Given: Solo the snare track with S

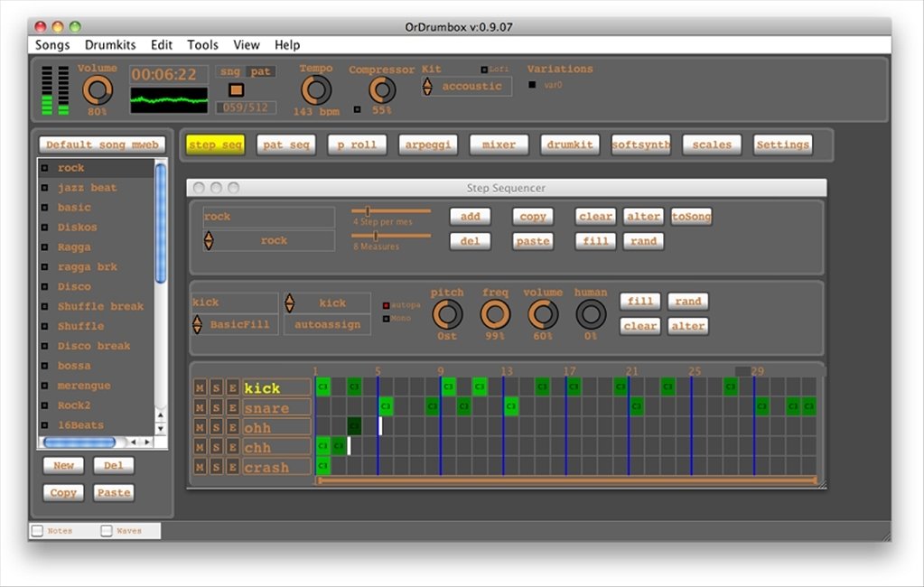Looking at the screenshot, I should coord(216,408).
